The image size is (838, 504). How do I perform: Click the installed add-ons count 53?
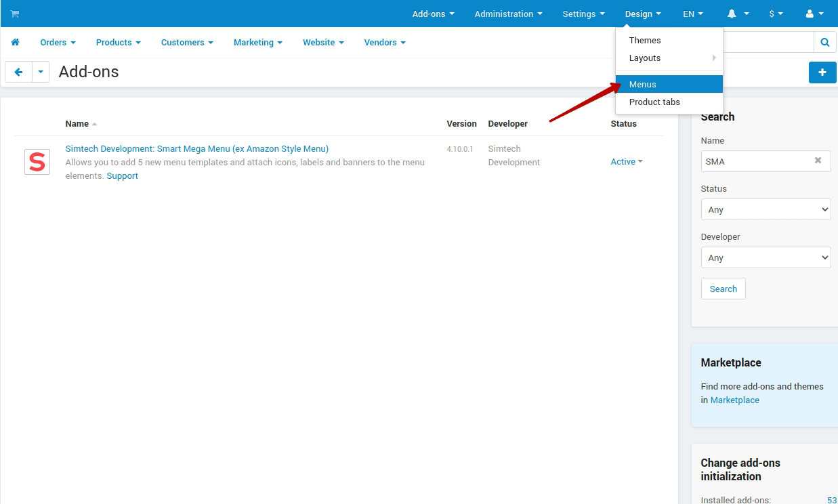click(x=832, y=500)
